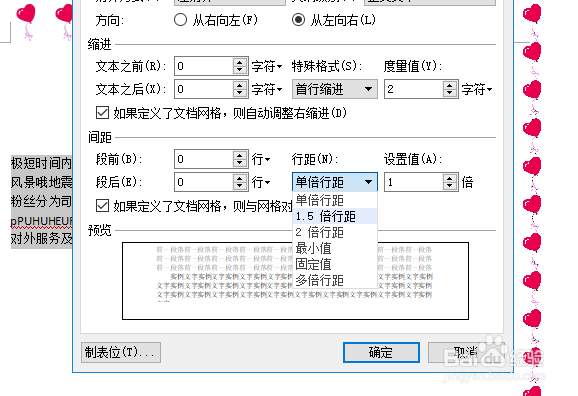
Task: Click the misspelled pPUHUHEUF text in document
Action: pos(41,221)
